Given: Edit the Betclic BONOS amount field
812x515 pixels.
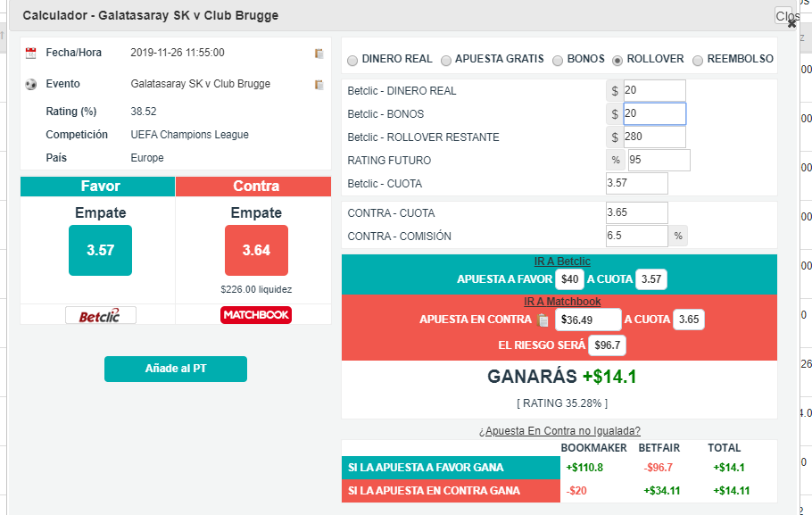Looking at the screenshot, I should (x=655, y=114).
